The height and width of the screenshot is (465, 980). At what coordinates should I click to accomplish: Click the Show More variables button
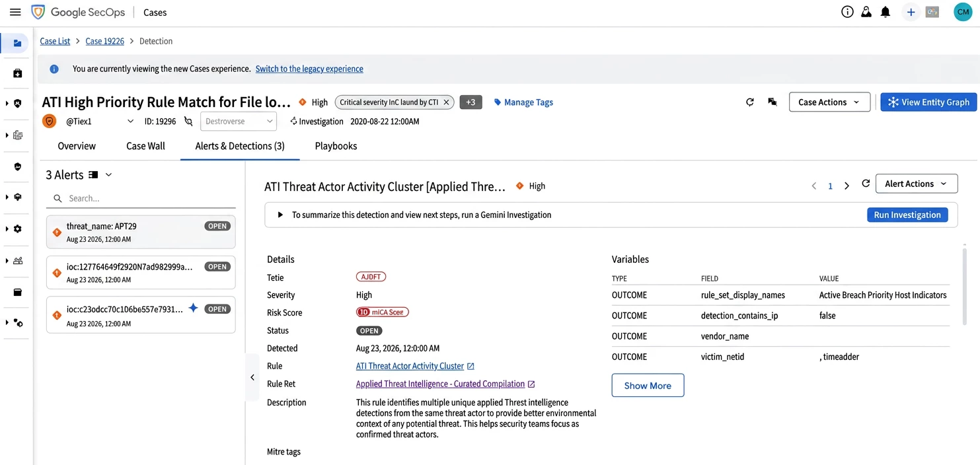648,386
